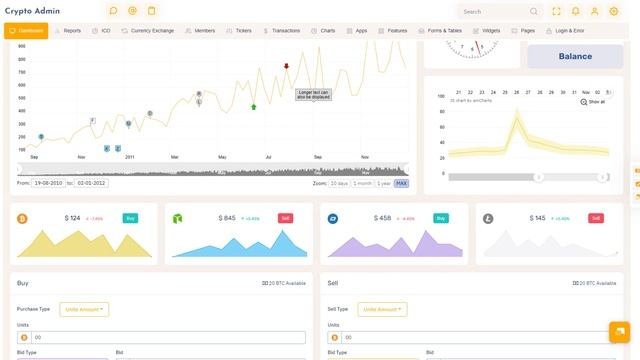
Task: Click the target circle icon in header
Action: click(132, 11)
